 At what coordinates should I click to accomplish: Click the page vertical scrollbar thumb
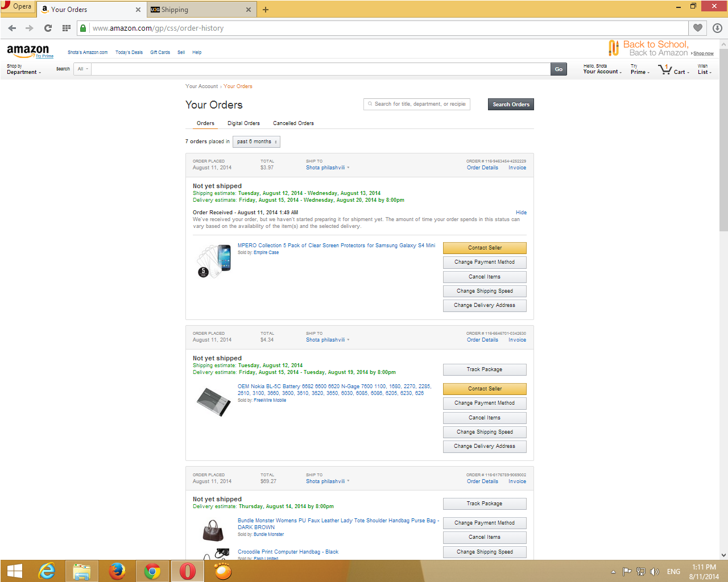pos(723,139)
